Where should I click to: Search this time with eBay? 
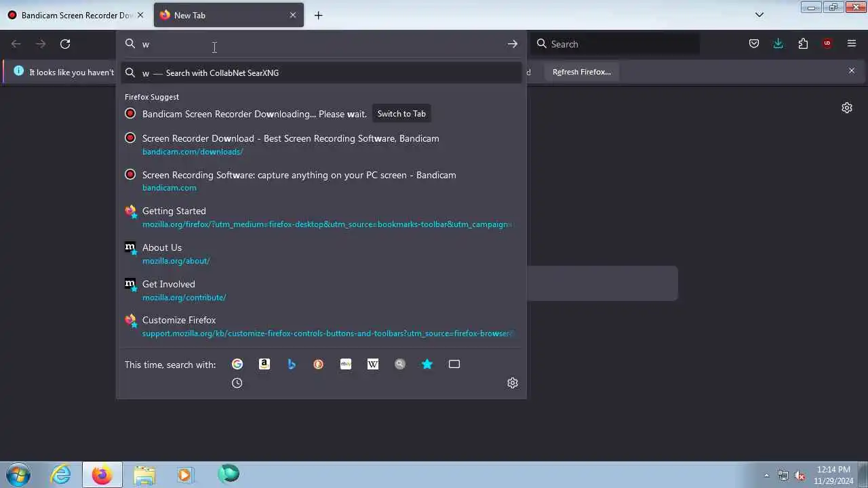click(x=346, y=364)
